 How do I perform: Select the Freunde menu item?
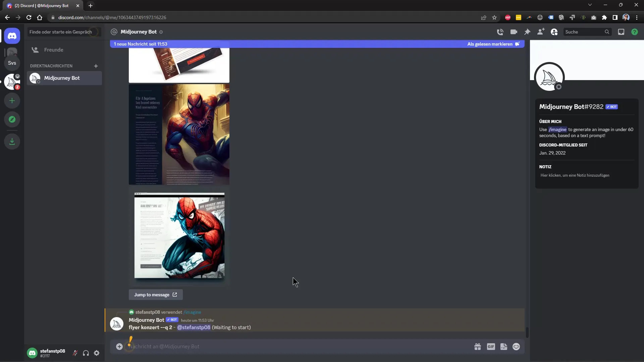54,50
